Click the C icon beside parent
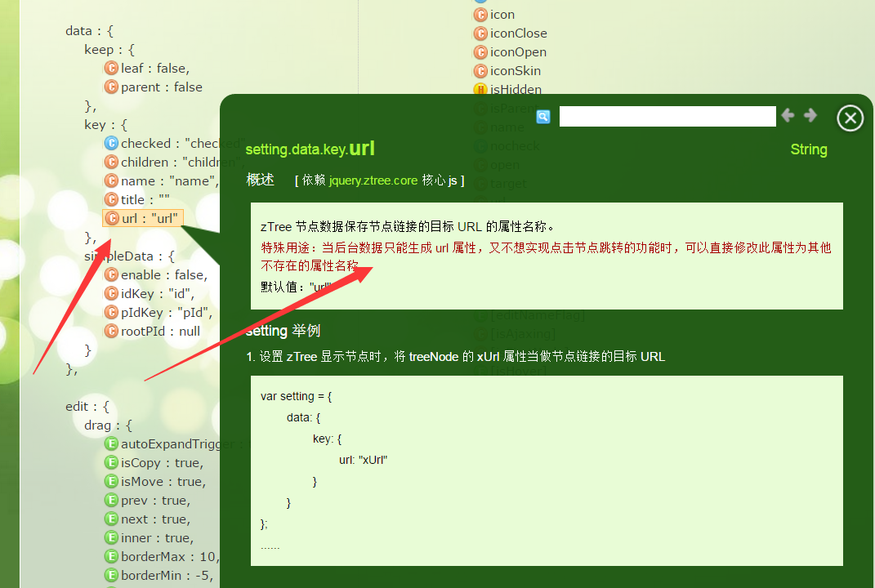Image resolution: width=875 pixels, height=588 pixels. pos(112,87)
